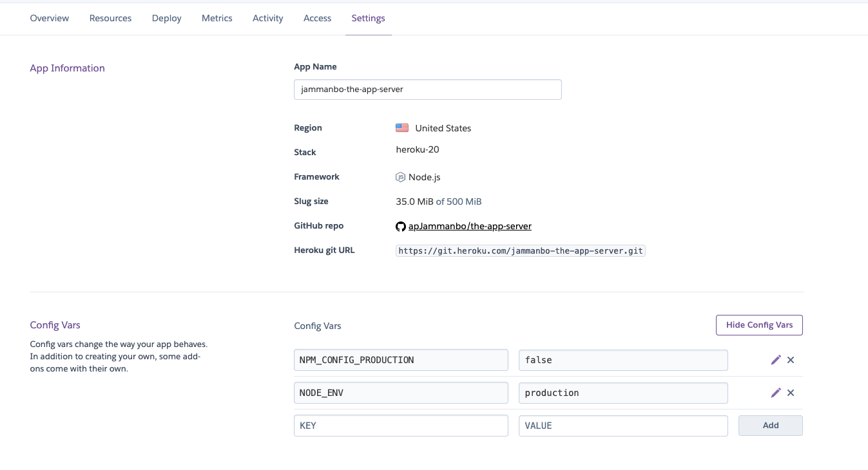This screenshot has width=868, height=470.
Task: Click the Config Vars description paragraph
Action: tap(119, 357)
